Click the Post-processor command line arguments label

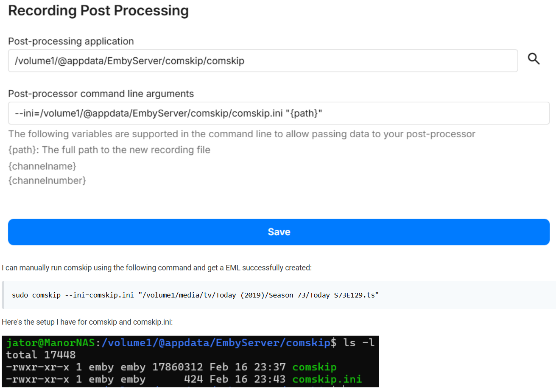pos(101,94)
